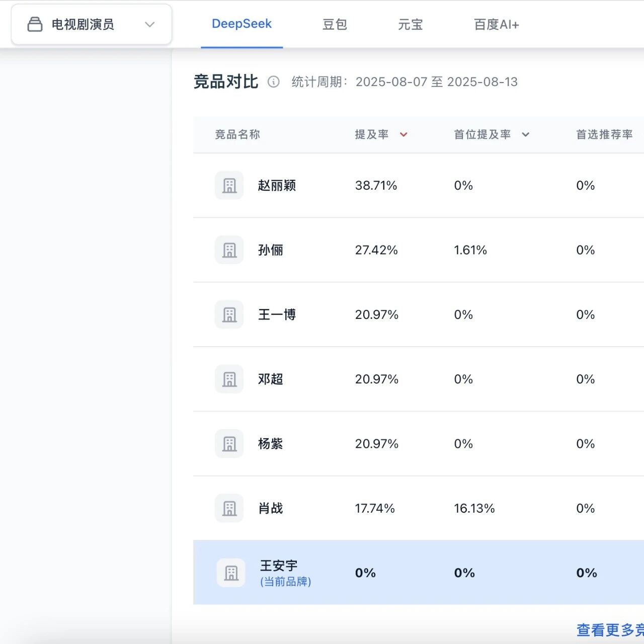Screen dimensions: 644x644
Task: Switch to the DeepSeek tab
Action: tap(242, 24)
